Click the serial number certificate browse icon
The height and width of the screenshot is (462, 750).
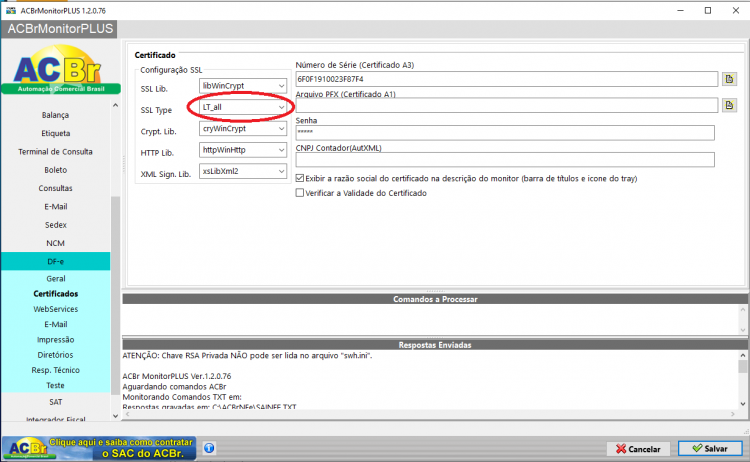click(729, 79)
